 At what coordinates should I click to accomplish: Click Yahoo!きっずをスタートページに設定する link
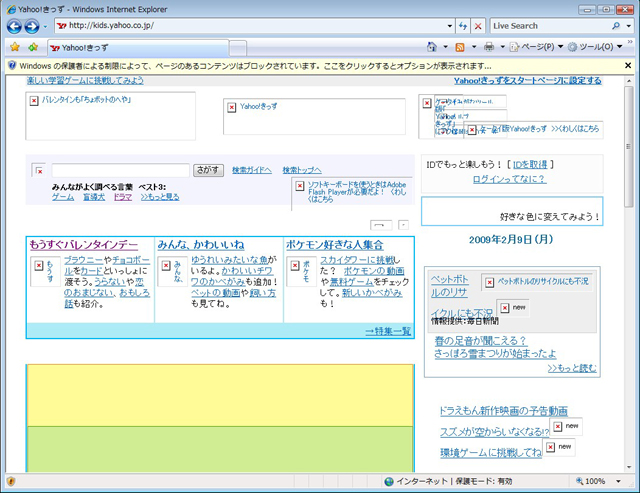pos(528,81)
